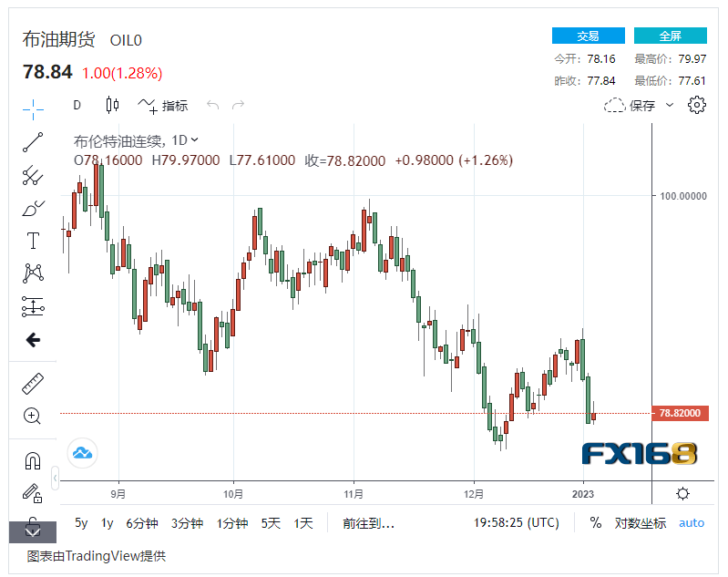This screenshot has height=577, width=728.
Task: Toggle magnet mode for drawings
Action: (x=33, y=461)
